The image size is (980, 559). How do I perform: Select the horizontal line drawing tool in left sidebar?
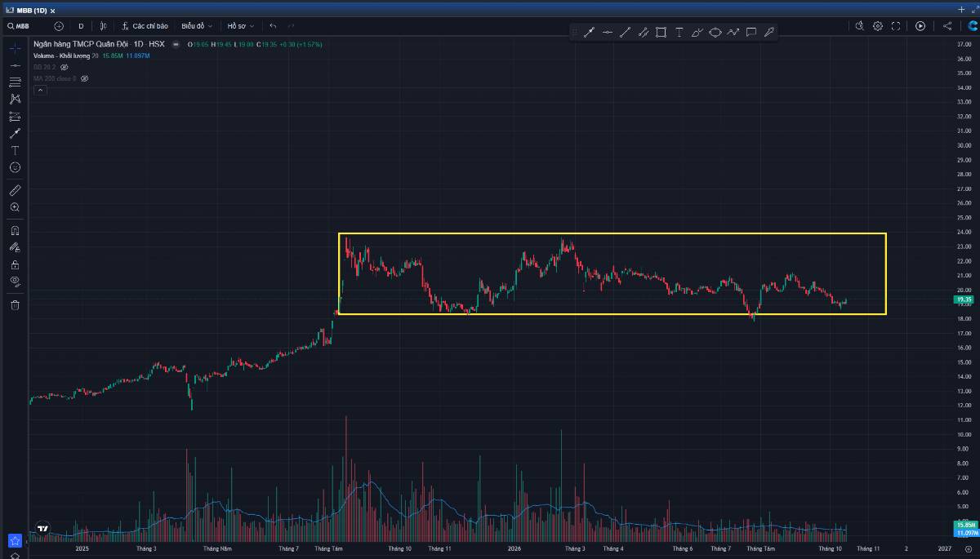(x=15, y=64)
